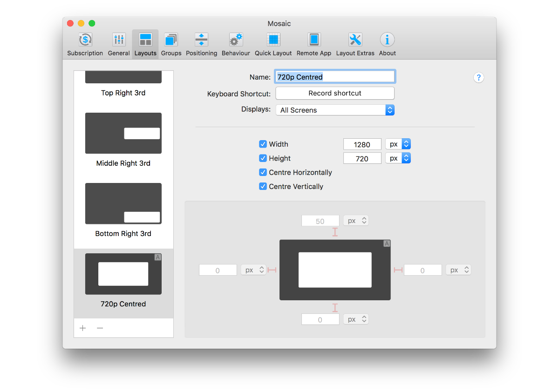559x392 pixels.
Task: Click the right margin value field
Action: click(x=423, y=270)
